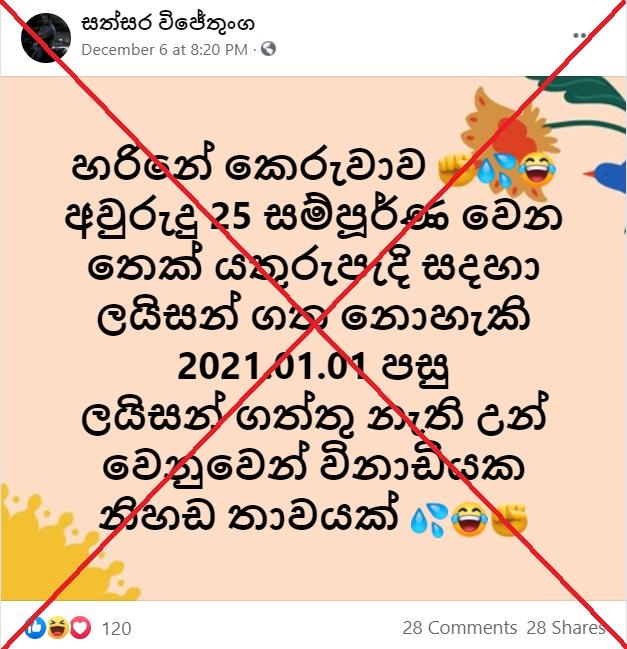The width and height of the screenshot is (627, 649).
Task: Click the laughing emoji on last text line
Action: (x=468, y=519)
